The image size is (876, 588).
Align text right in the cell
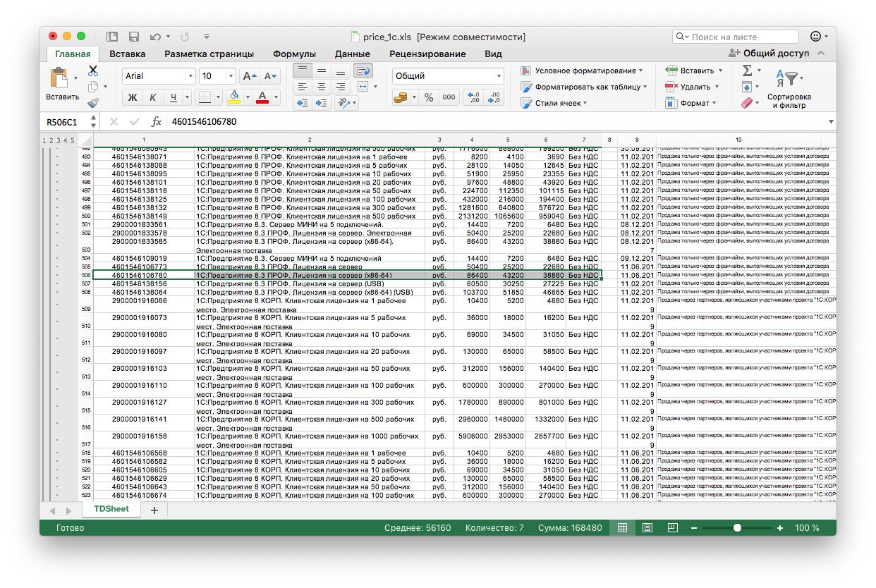coord(341,87)
